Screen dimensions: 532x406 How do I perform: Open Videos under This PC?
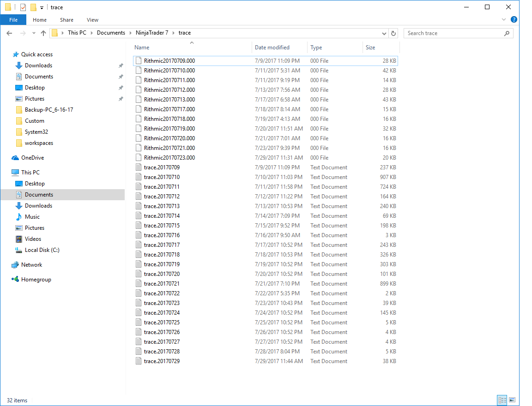(x=33, y=239)
